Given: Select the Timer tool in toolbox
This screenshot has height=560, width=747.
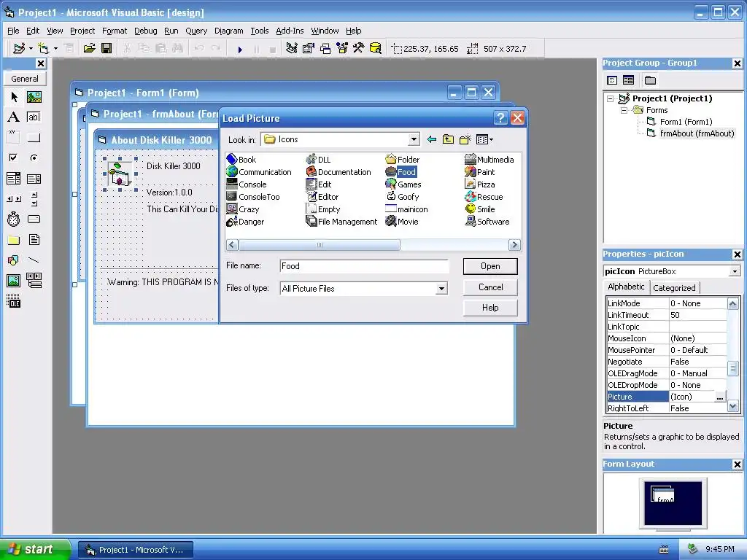Looking at the screenshot, I should click(x=14, y=219).
